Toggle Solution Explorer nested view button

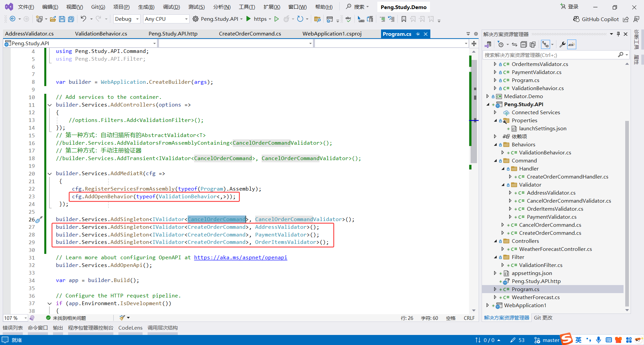pyautogui.click(x=545, y=45)
